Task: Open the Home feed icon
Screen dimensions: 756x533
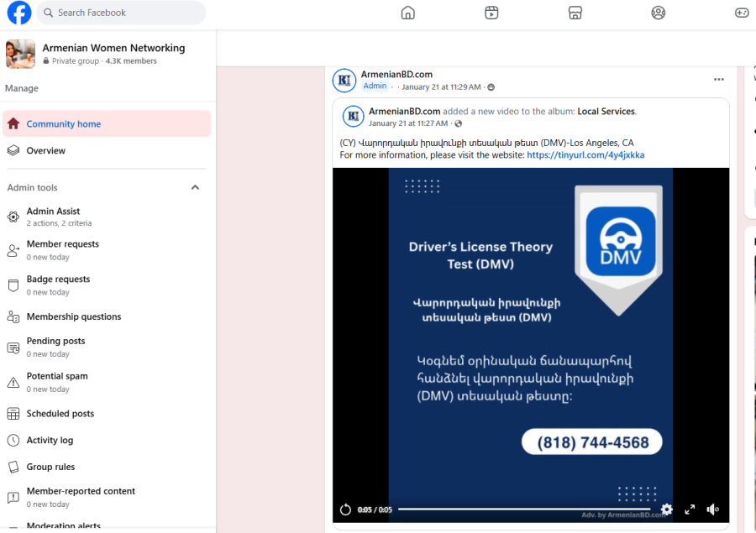Action: [x=408, y=13]
